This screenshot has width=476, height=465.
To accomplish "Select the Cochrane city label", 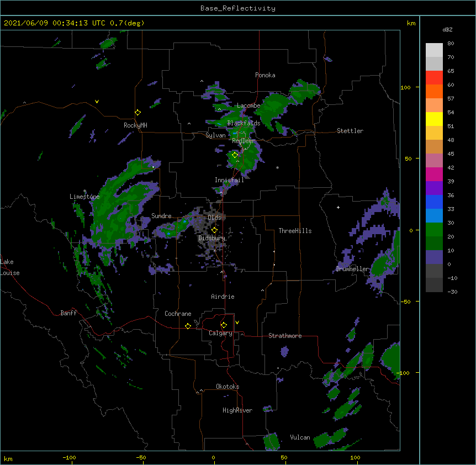I will pos(178,314).
